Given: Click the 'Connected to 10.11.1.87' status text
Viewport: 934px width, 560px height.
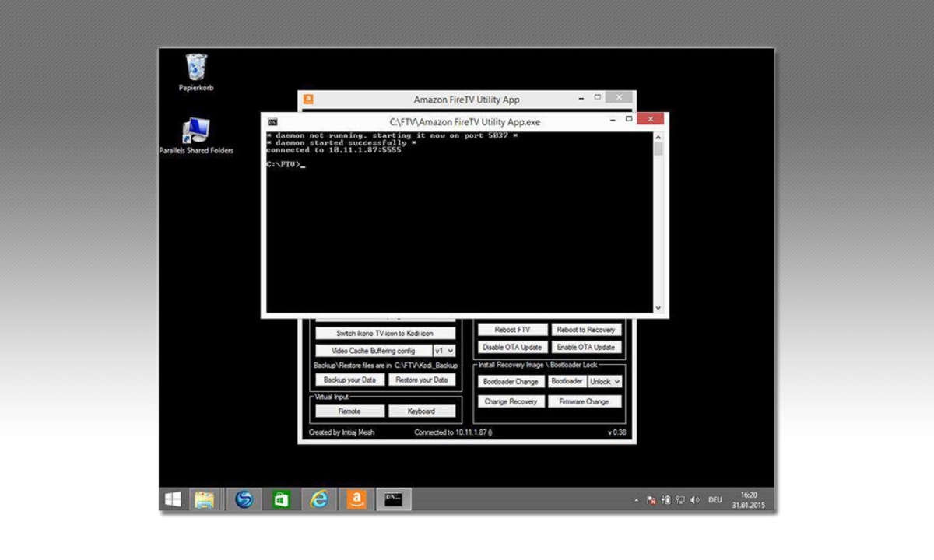Looking at the screenshot, I should [453, 432].
